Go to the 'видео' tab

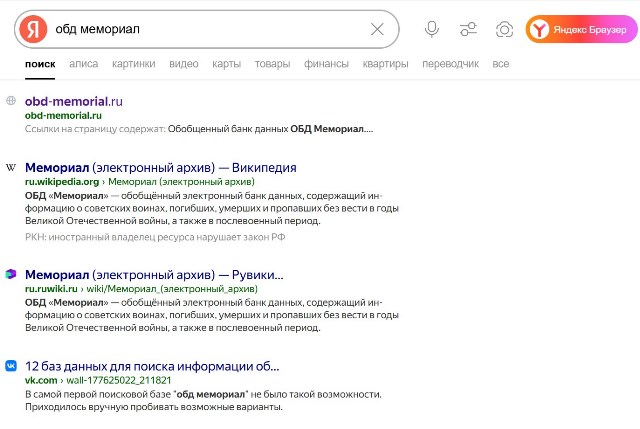184,64
